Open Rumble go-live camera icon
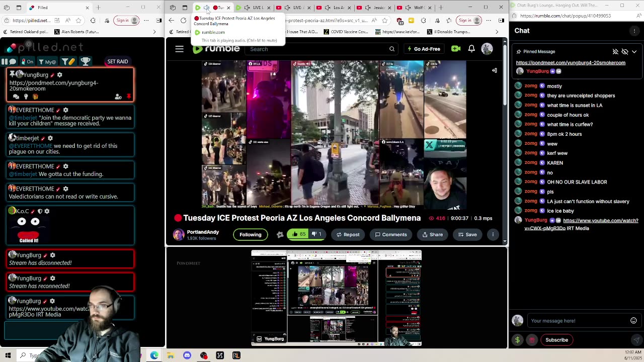 point(456,49)
